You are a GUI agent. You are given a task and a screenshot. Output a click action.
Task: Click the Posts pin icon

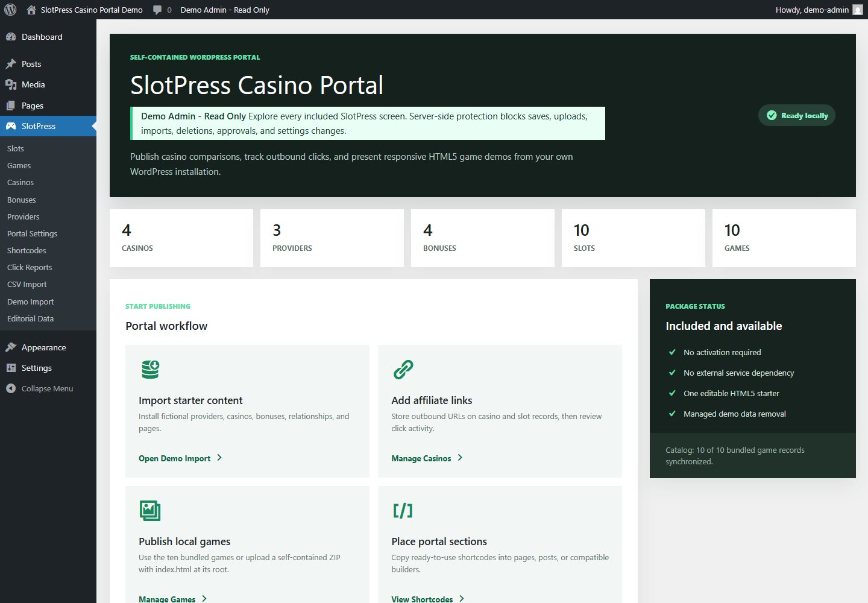(x=11, y=64)
